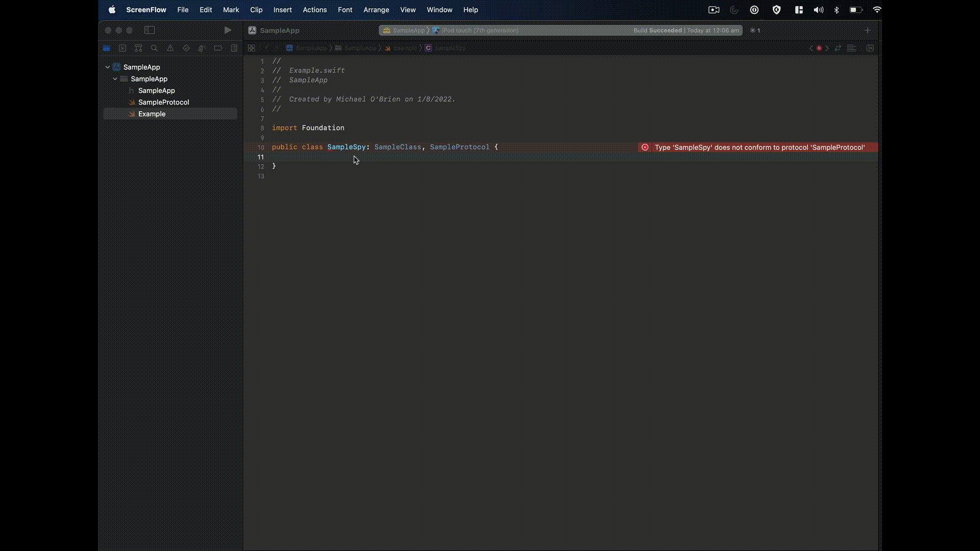Go forward in editor history
980x551 pixels.
coord(277,48)
